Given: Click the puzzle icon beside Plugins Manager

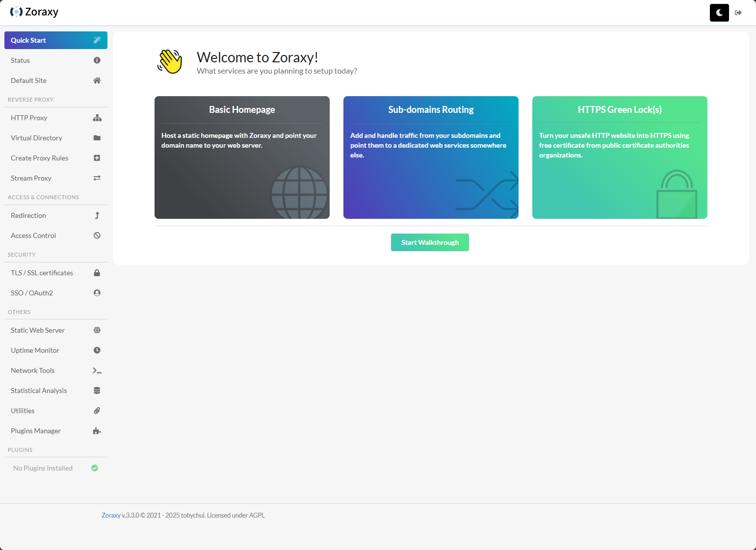Looking at the screenshot, I should point(97,431).
